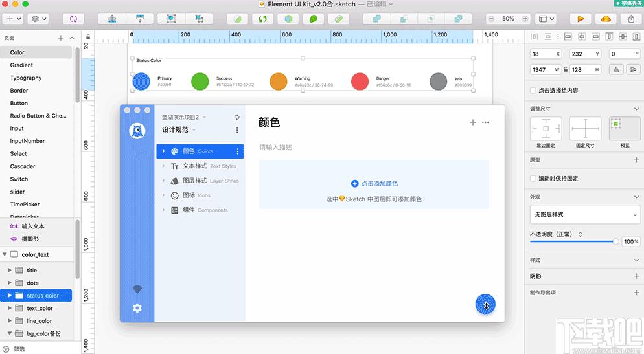Viewport: 644px width, 354px height.
Task: Open the 无图层样式 layer style dropdown
Action: pos(585,214)
